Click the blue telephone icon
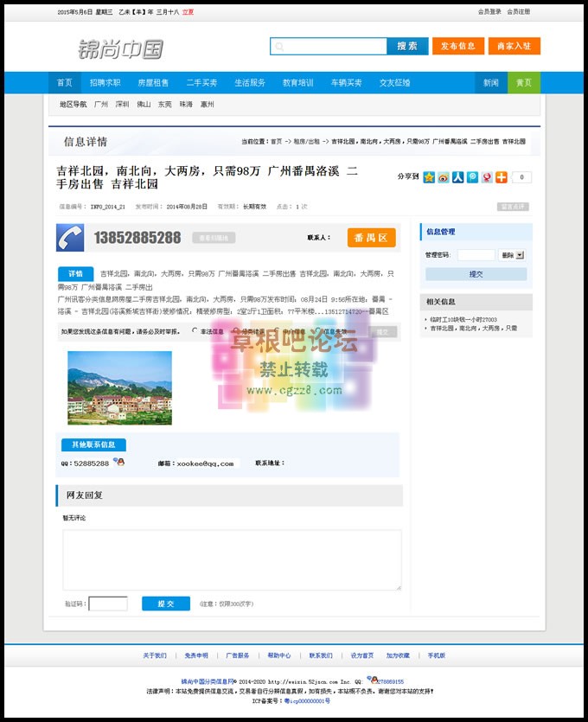588x722 pixels. coord(70,237)
